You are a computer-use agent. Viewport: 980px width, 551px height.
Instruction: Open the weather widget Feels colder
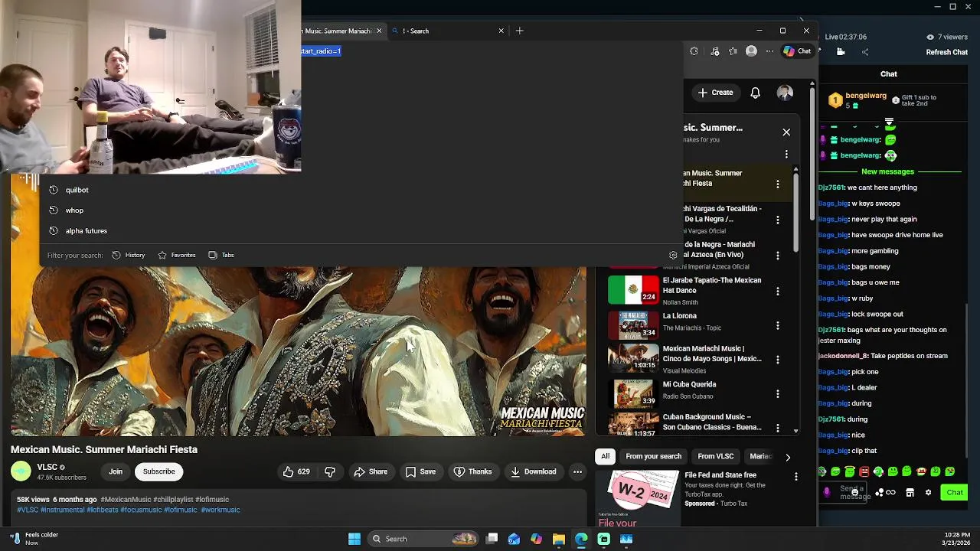tap(34, 539)
